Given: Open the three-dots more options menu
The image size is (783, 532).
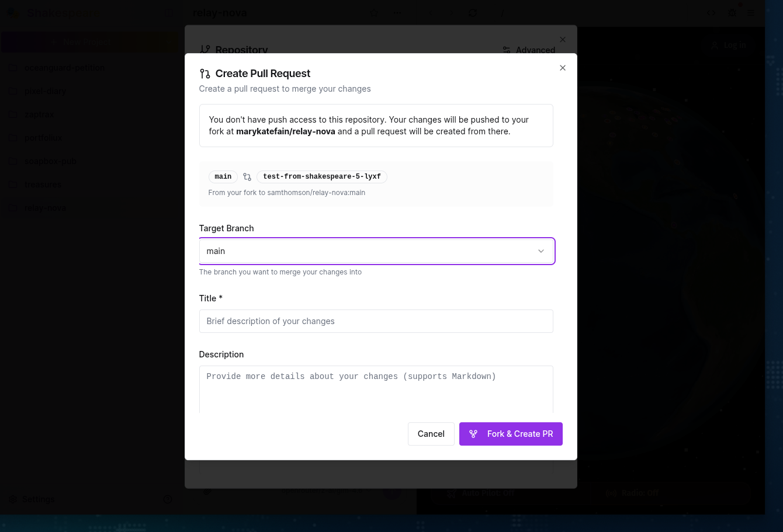Looking at the screenshot, I should pyautogui.click(x=397, y=13).
